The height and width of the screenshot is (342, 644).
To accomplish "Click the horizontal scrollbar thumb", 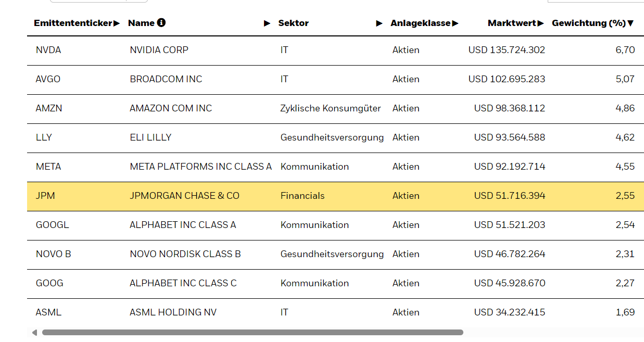I will pyautogui.click(x=252, y=332).
